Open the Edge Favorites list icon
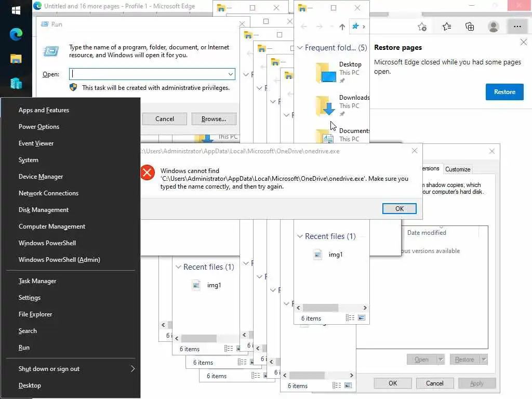This screenshot has height=399, width=532. [446, 26]
